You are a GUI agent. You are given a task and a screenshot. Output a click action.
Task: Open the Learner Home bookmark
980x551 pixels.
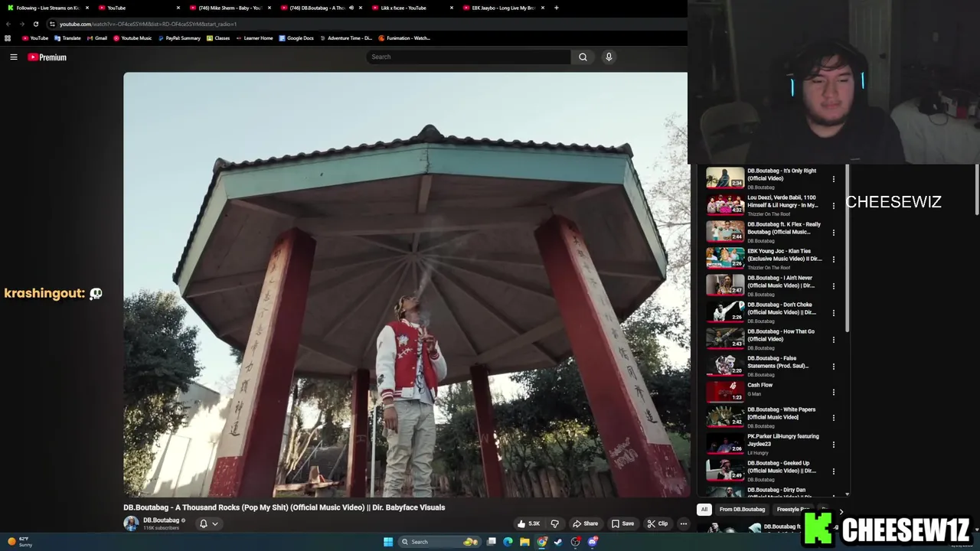point(254,37)
